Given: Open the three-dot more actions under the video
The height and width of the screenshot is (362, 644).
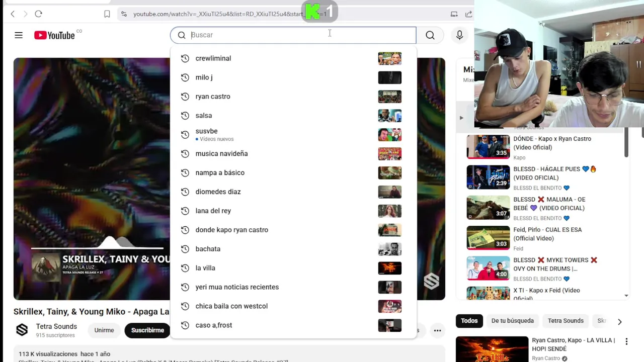Looking at the screenshot, I should [437, 330].
